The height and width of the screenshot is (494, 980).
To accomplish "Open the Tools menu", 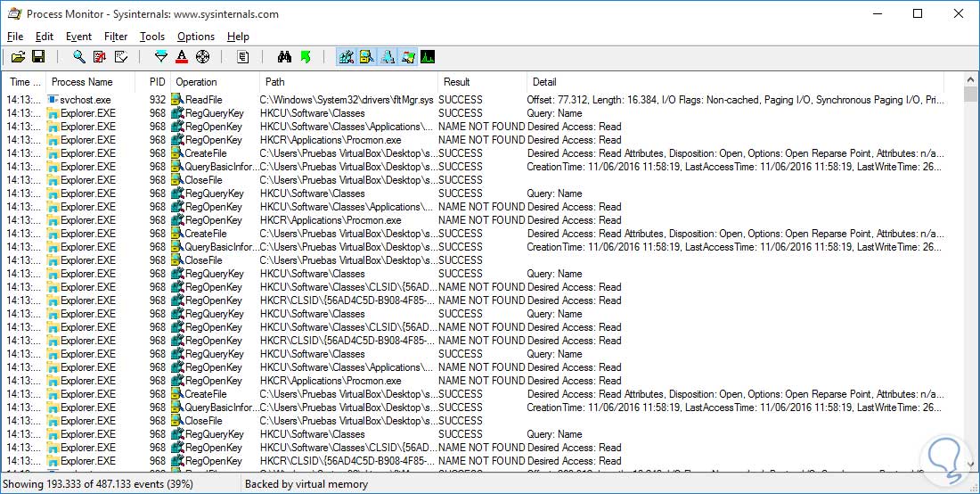I will 151,37.
